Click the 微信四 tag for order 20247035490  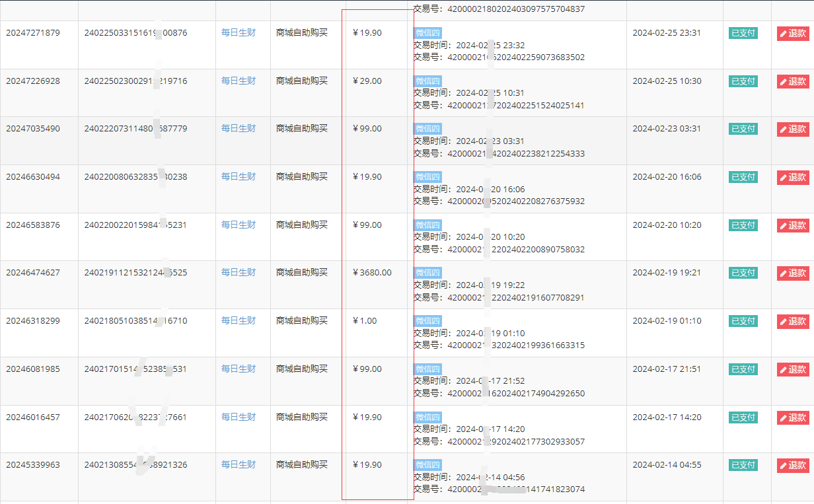427,129
